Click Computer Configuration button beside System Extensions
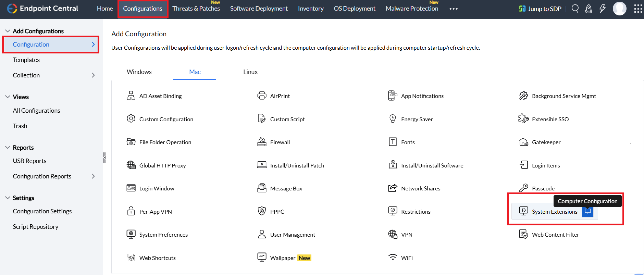The height and width of the screenshot is (275, 644). pyautogui.click(x=587, y=212)
